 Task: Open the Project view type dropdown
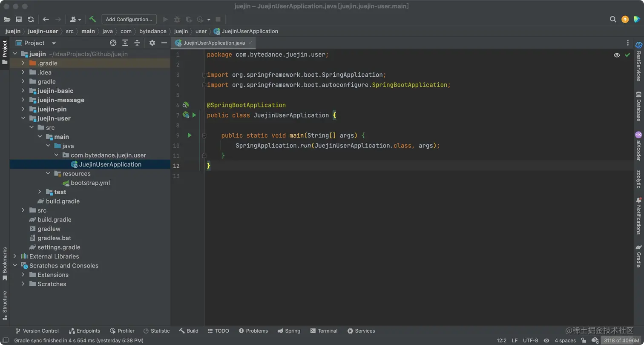pos(54,43)
